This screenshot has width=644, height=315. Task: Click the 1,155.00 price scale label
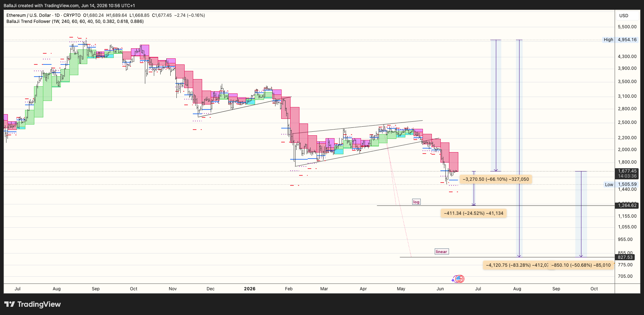click(627, 216)
